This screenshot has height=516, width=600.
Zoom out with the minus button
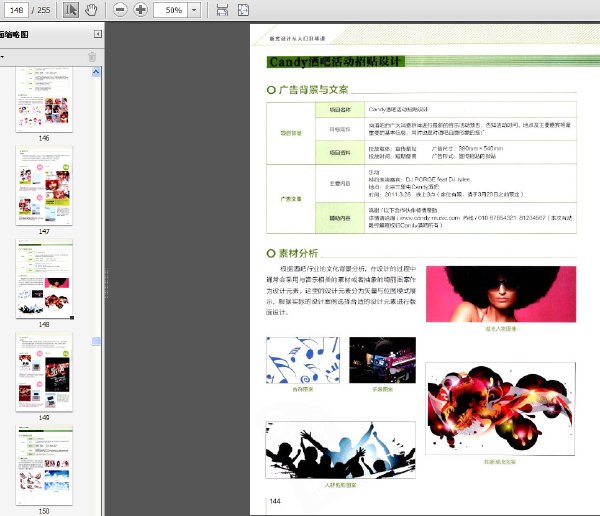click(x=120, y=10)
